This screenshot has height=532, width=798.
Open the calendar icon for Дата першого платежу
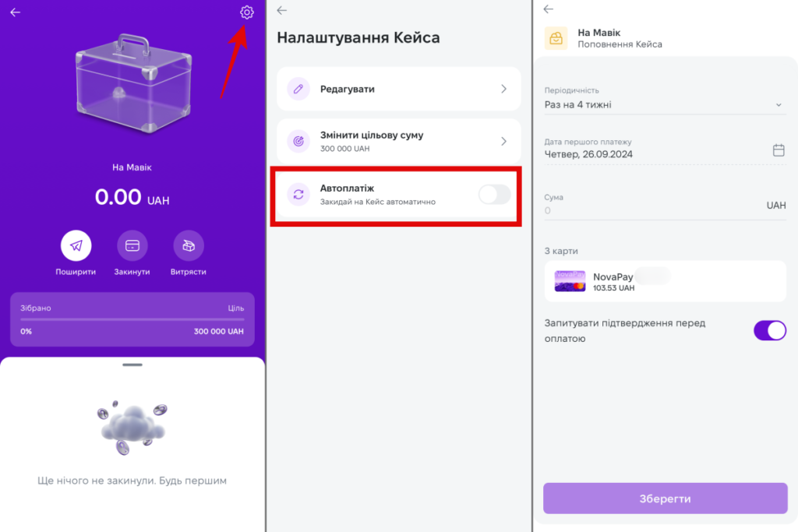(778, 151)
